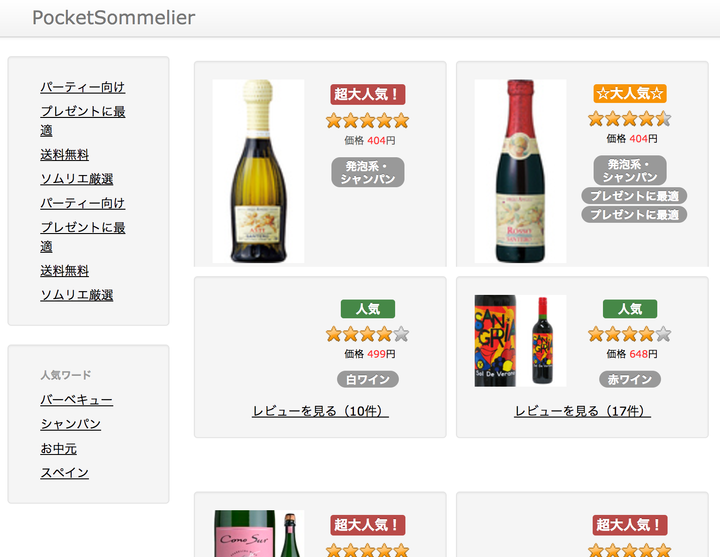Screen dimensions: 720x557
Task: Select the orange ☆大人気☆ badge
Action: pyautogui.click(x=630, y=93)
